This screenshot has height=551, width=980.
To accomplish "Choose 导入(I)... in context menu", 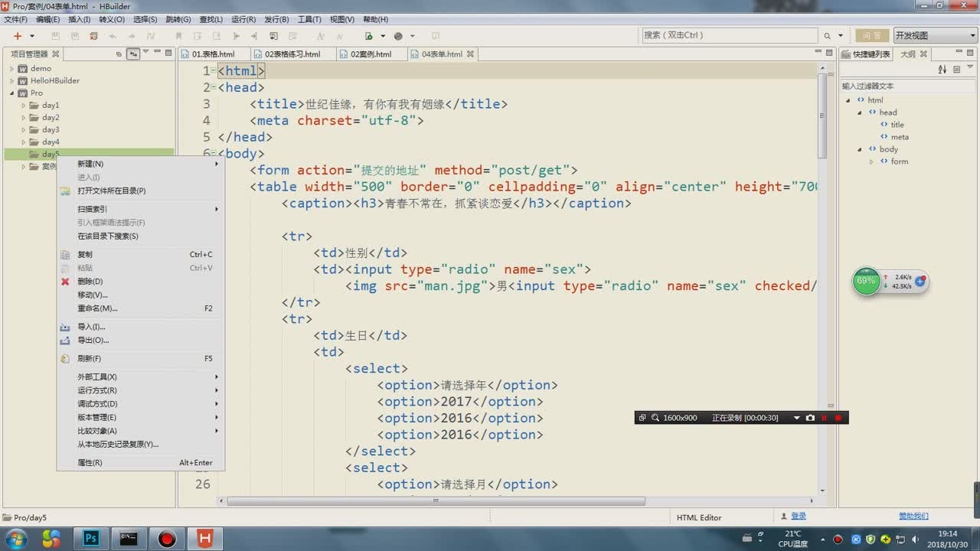I will [x=141, y=327].
